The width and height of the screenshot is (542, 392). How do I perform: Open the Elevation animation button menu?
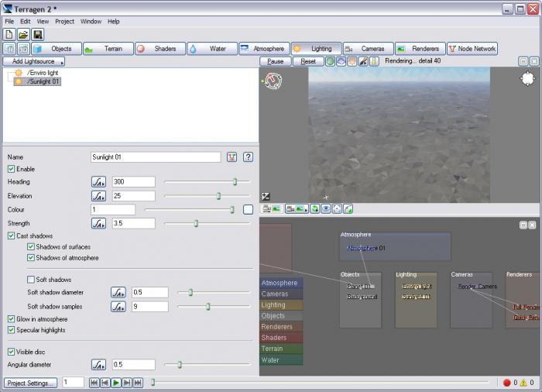[x=98, y=196]
